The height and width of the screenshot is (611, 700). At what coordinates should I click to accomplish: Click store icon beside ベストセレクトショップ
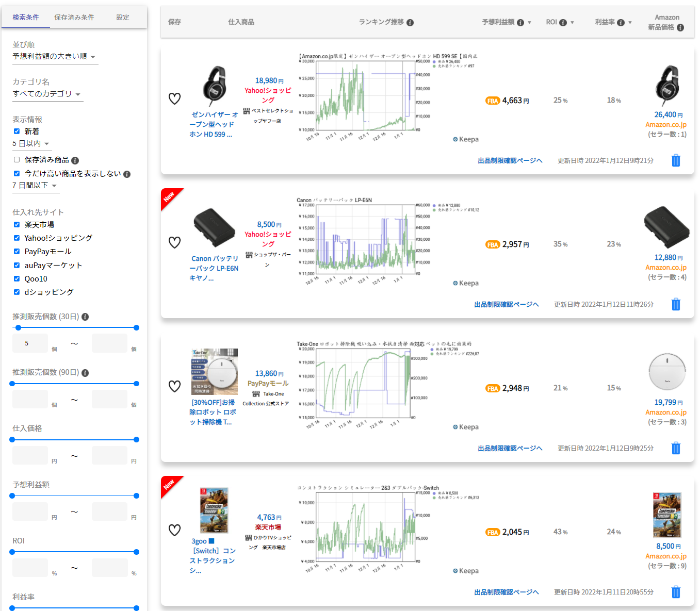click(247, 111)
